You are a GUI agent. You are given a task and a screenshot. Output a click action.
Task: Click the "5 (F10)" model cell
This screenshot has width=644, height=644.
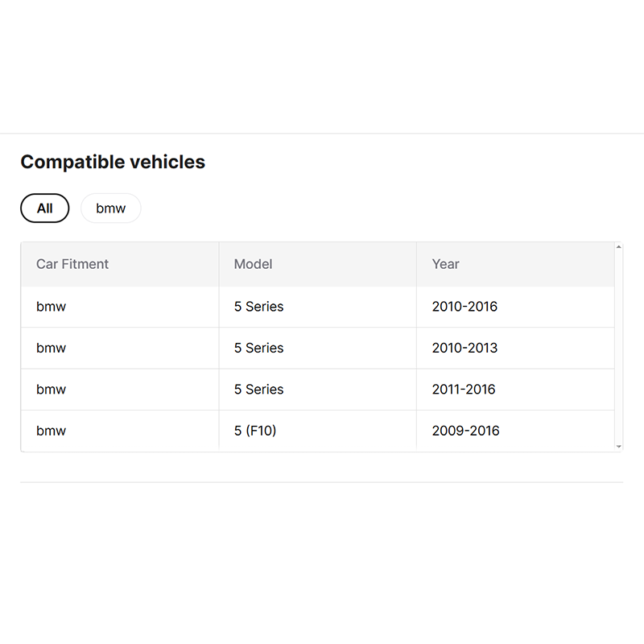[255, 431]
